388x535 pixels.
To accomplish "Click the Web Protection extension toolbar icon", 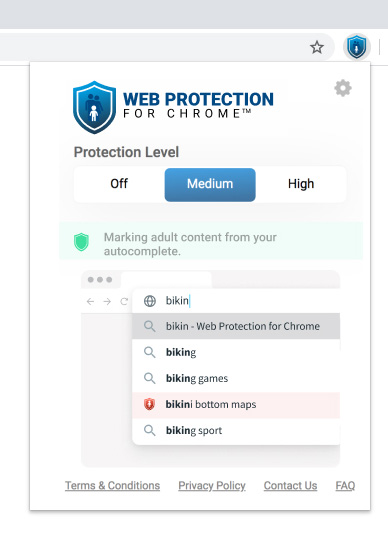I will (x=357, y=47).
